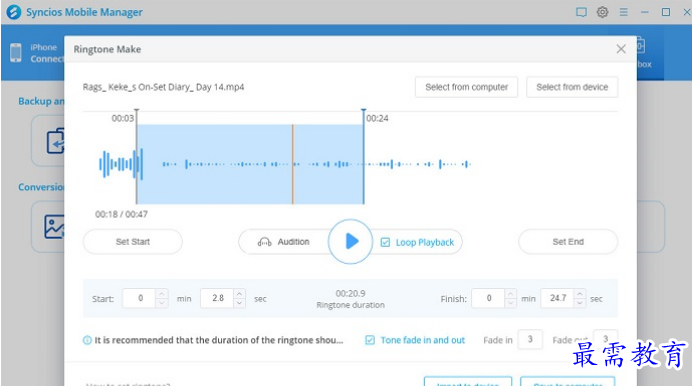This screenshot has height=386, width=694.
Task: Click the Set Start button
Action: coord(133,242)
